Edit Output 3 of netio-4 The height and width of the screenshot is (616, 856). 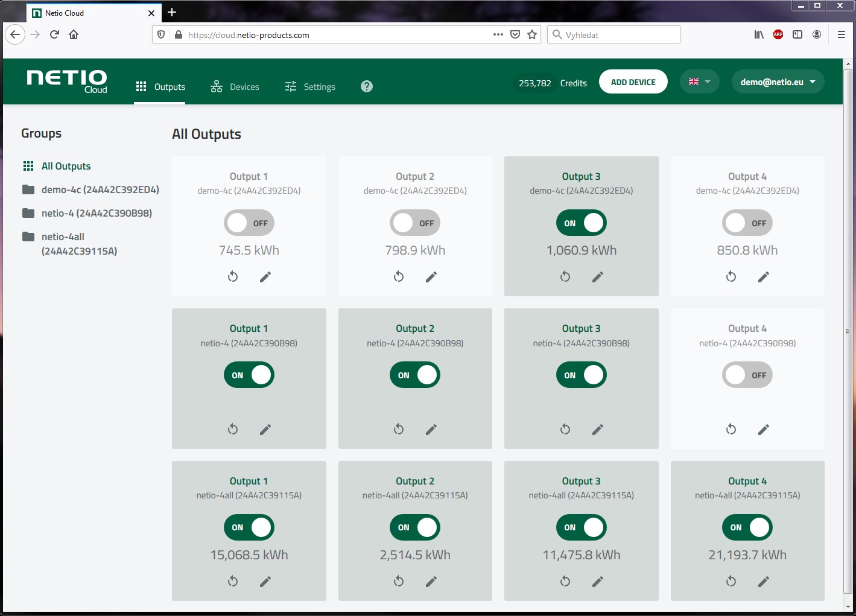pos(598,430)
